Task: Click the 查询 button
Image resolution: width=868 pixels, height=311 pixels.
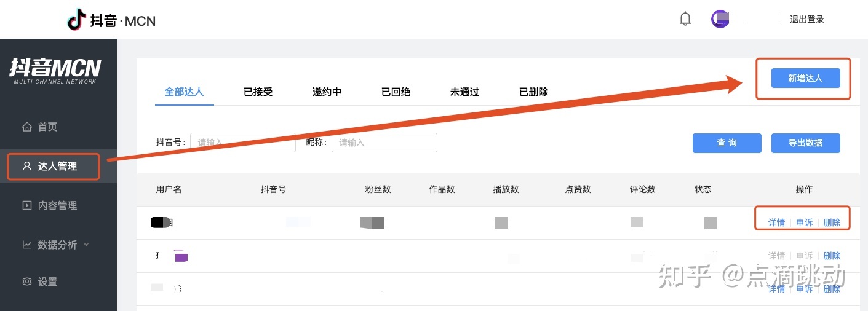Action: (x=727, y=143)
